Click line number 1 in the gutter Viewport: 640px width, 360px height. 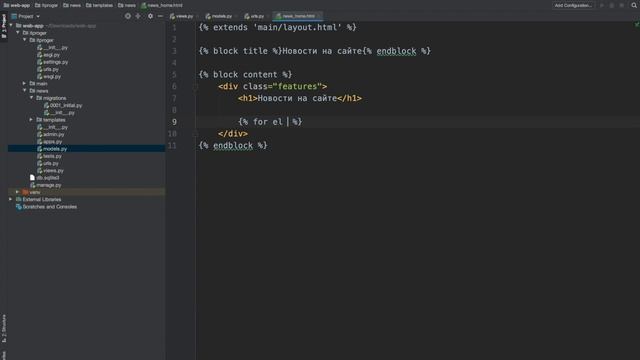tap(174, 27)
